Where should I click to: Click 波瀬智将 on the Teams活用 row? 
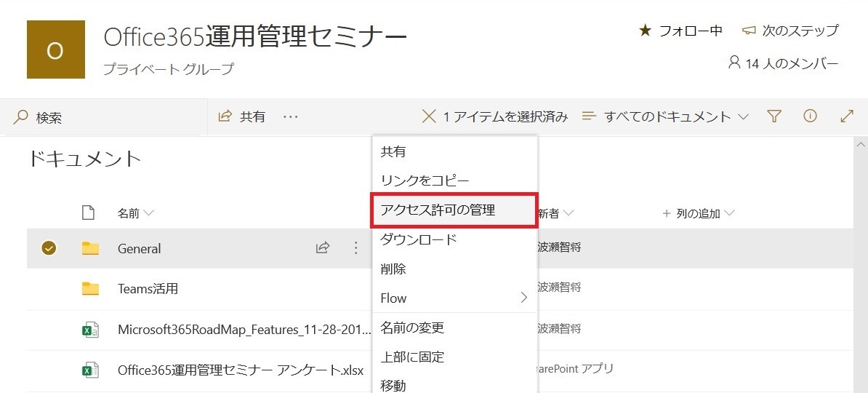[x=559, y=287]
